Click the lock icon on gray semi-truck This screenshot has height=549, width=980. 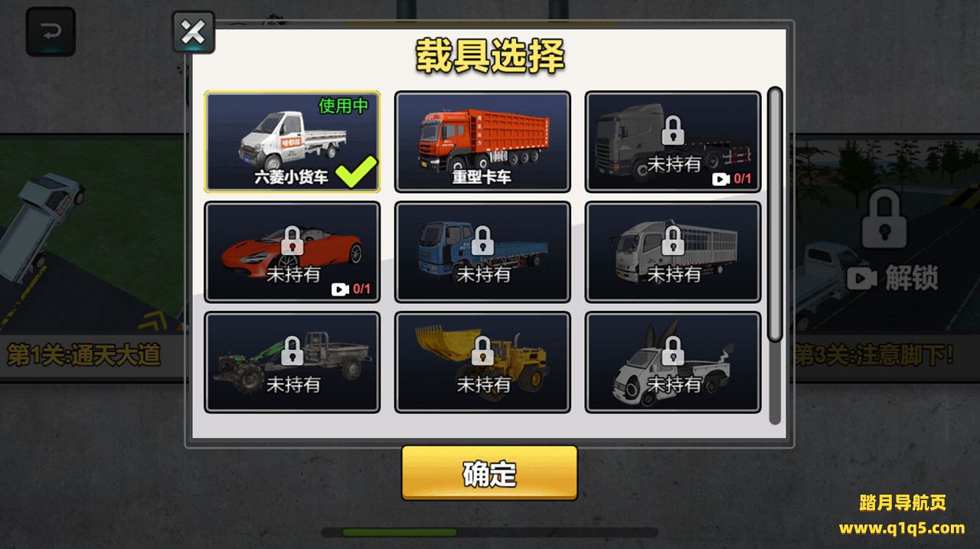click(x=672, y=130)
